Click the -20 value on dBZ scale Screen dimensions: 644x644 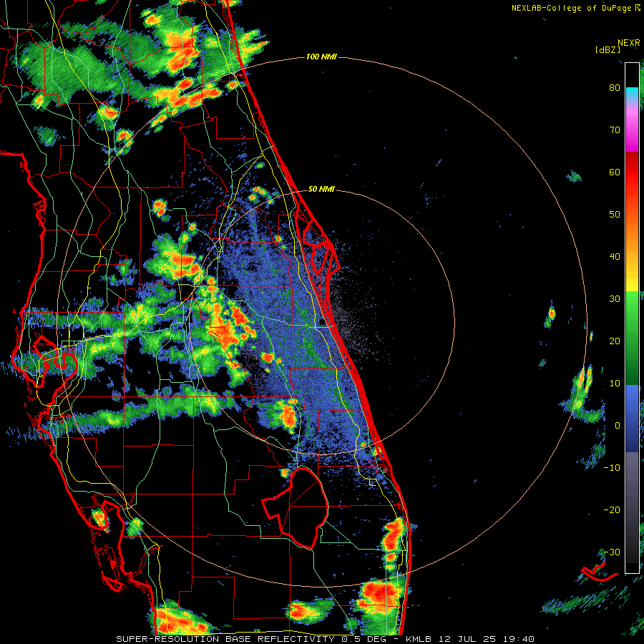pos(612,509)
